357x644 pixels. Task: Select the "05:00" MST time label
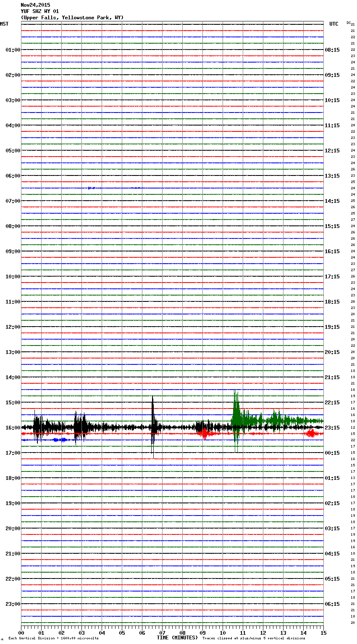pyautogui.click(x=13, y=151)
